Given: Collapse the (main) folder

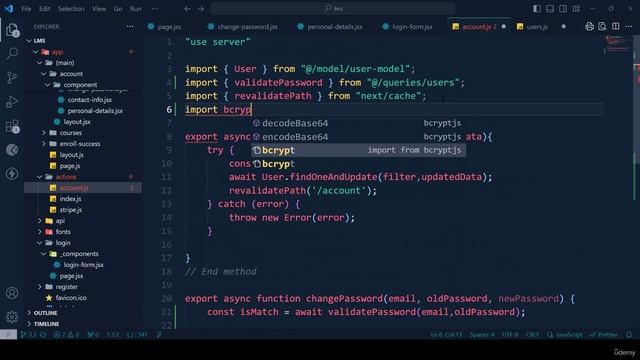Looking at the screenshot, I should coord(40,63).
